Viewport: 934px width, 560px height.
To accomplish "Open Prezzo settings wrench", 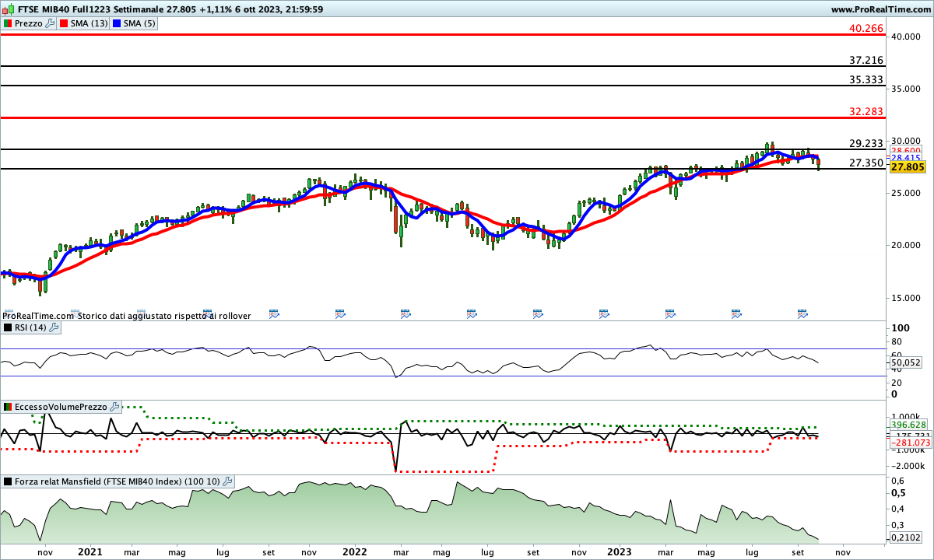I will pos(51,23).
